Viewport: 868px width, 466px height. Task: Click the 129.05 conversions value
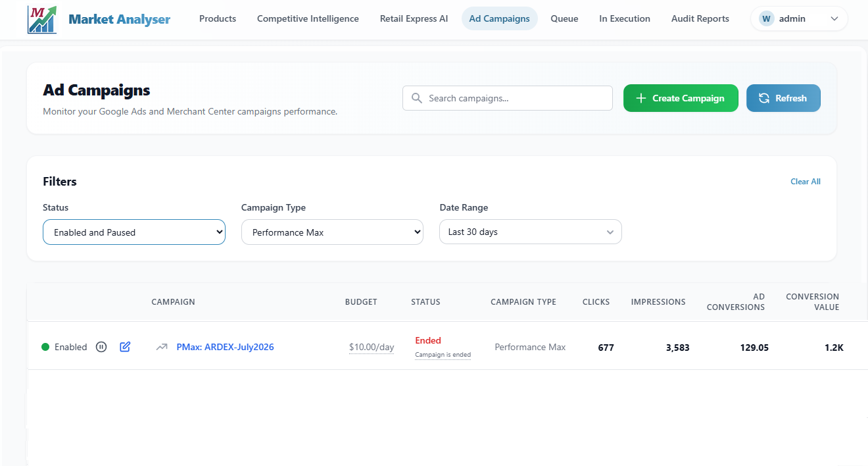754,348
